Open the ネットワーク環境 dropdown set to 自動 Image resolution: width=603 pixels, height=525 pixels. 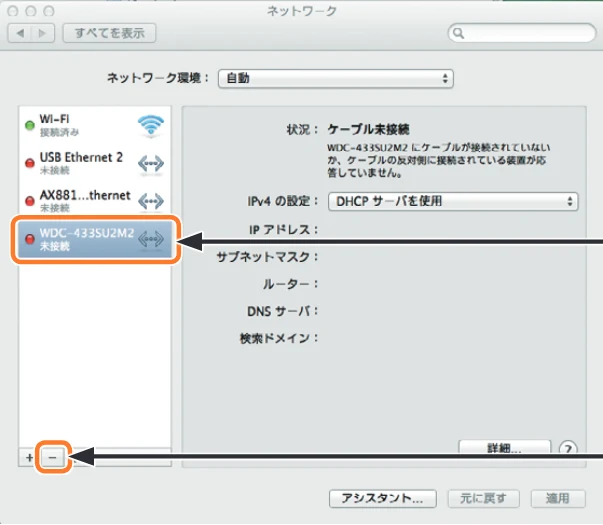(x=336, y=78)
